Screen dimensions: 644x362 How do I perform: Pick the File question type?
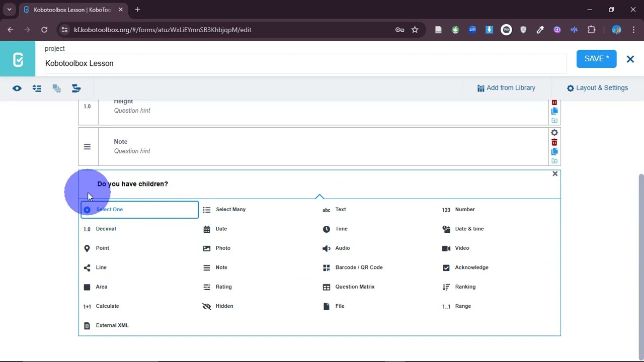(x=334, y=306)
